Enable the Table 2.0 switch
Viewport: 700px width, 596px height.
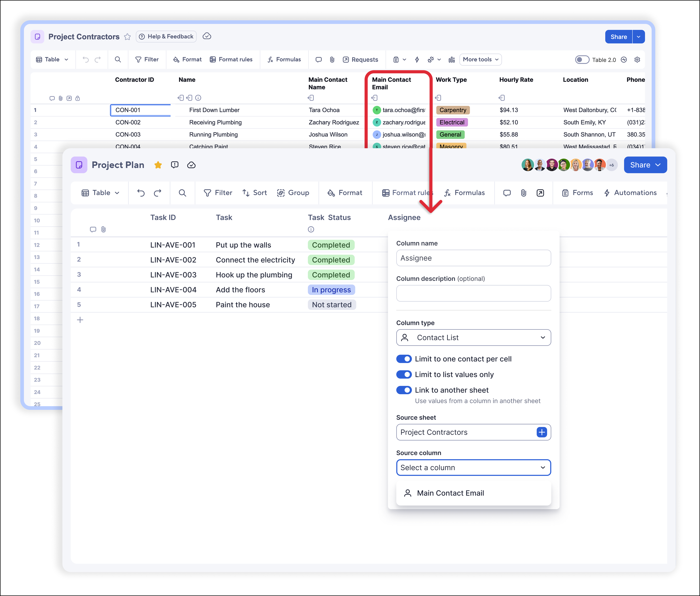[x=582, y=59]
